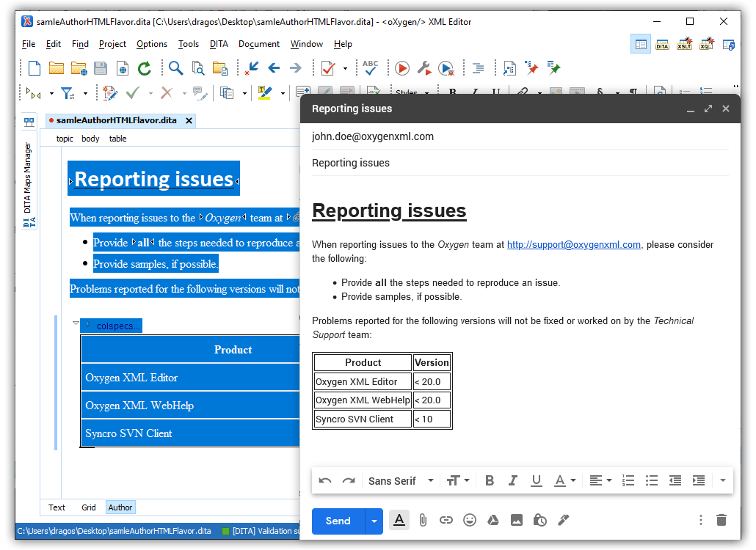
Task: Configure transformation scenarios wrench icon
Action: click(424, 68)
